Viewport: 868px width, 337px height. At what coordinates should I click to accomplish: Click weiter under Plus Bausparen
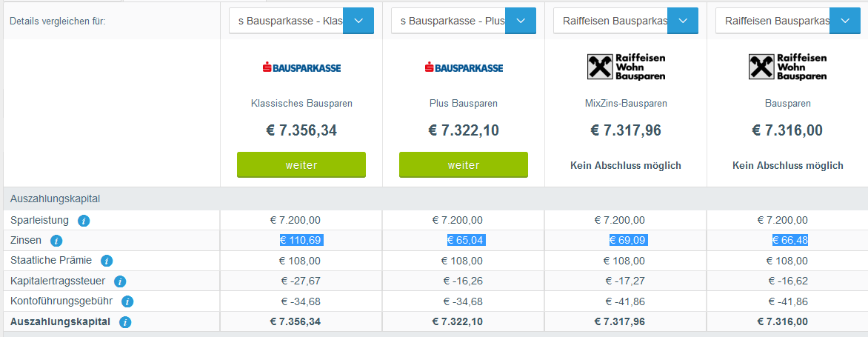click(464, 165)
